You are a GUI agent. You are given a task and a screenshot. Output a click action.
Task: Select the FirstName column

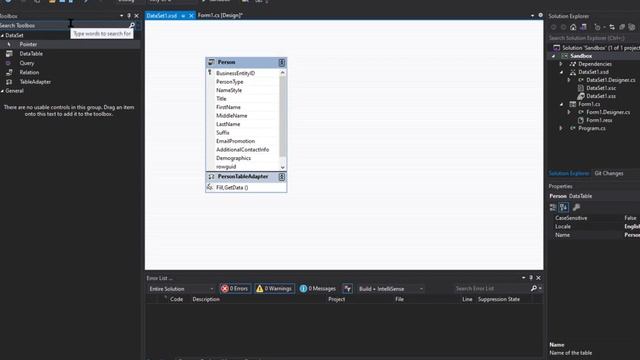228,107
